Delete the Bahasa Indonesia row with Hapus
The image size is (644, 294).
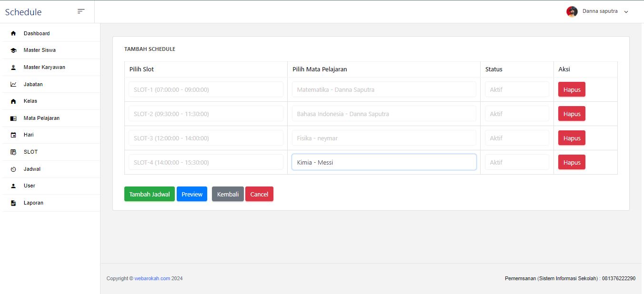coord(572,114)
